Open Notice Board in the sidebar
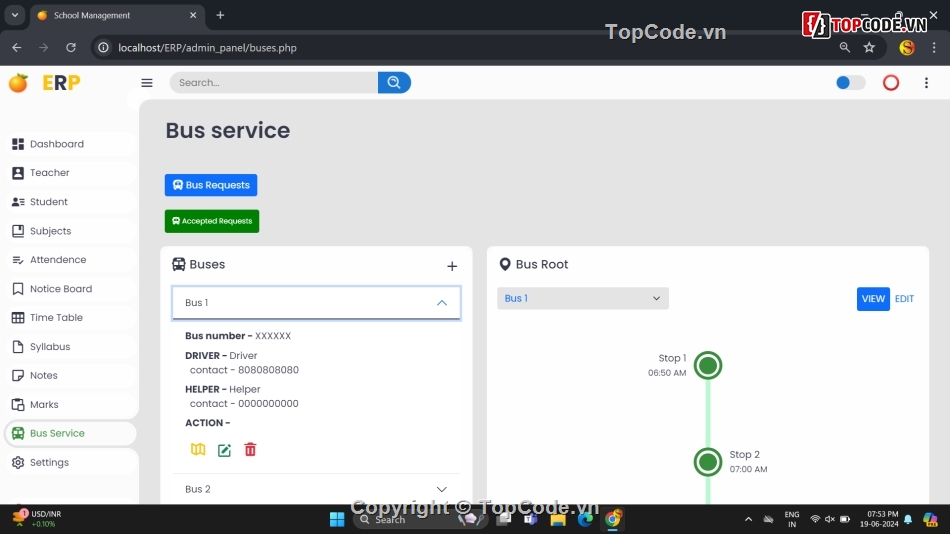The image size is (950, 534). (60, 289)
